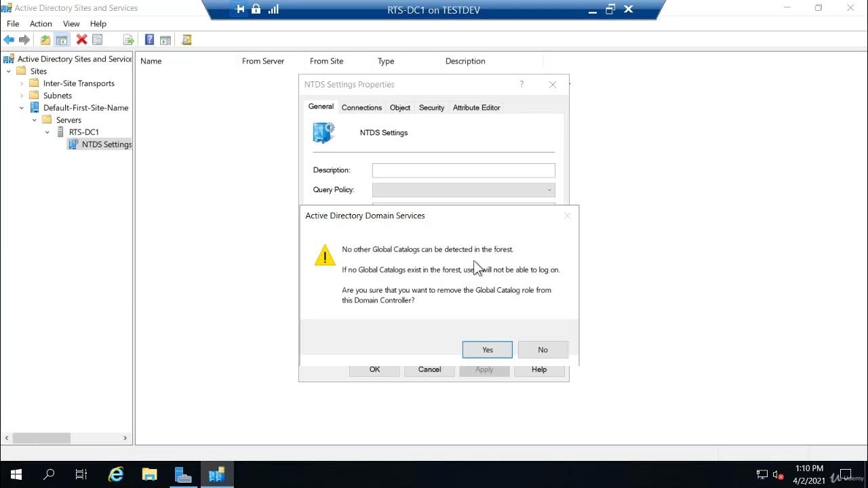Switch to the Security tab

(x=431, y=108)
